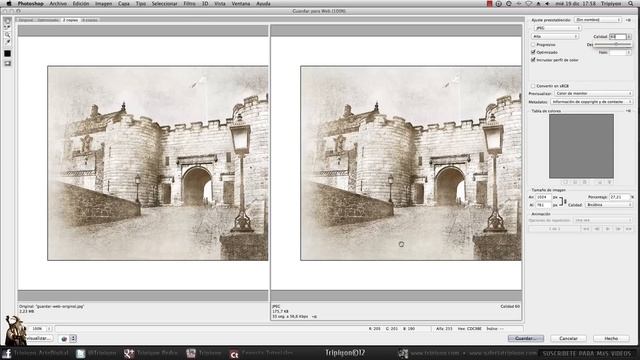640x360 pixels.
Task: Open the Ventana menu
Action: coord(241,4)
